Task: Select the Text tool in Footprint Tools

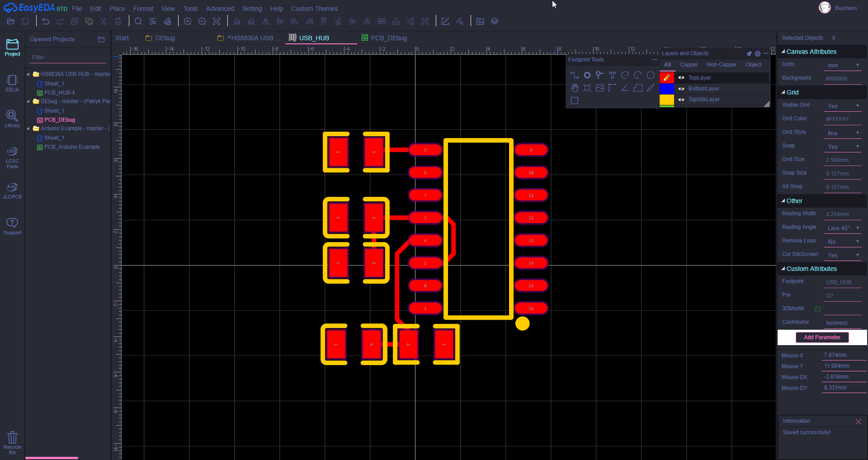Action: [x=612, y=76]
